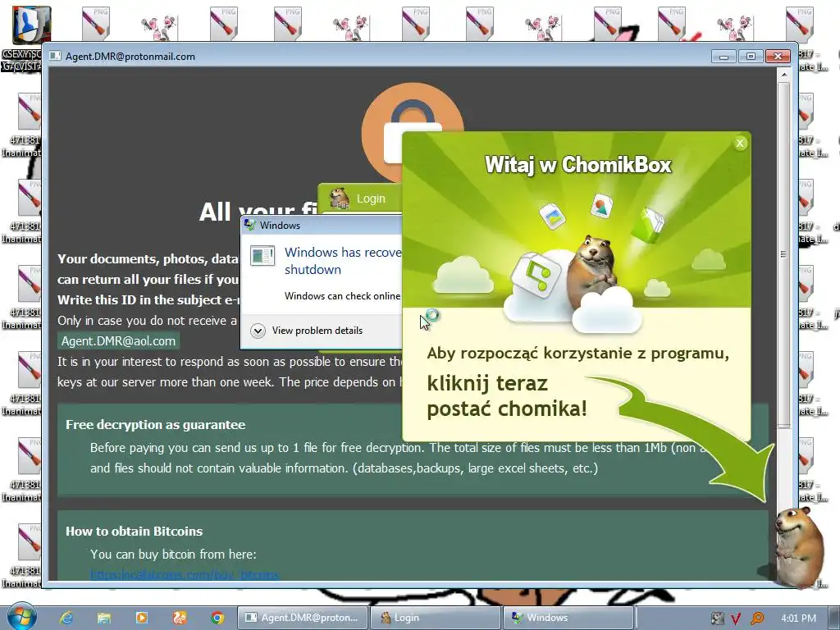Open the Windows Start menu orb

click(22, 616)
